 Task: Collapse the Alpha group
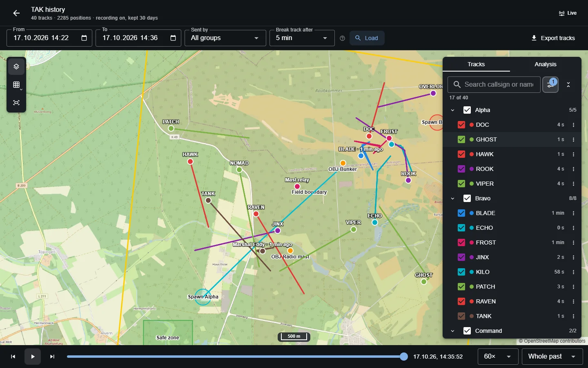452,110
